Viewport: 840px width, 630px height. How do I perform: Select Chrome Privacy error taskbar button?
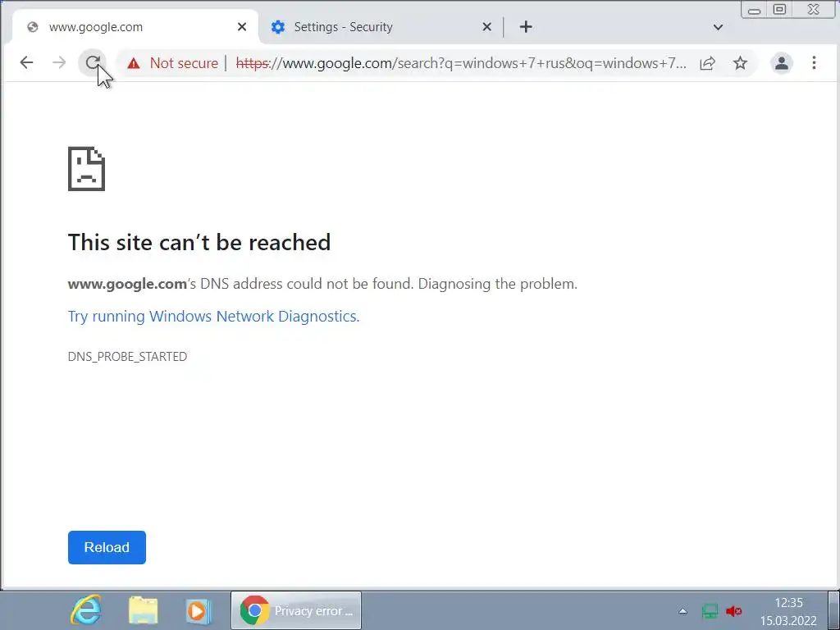[296, 610]
